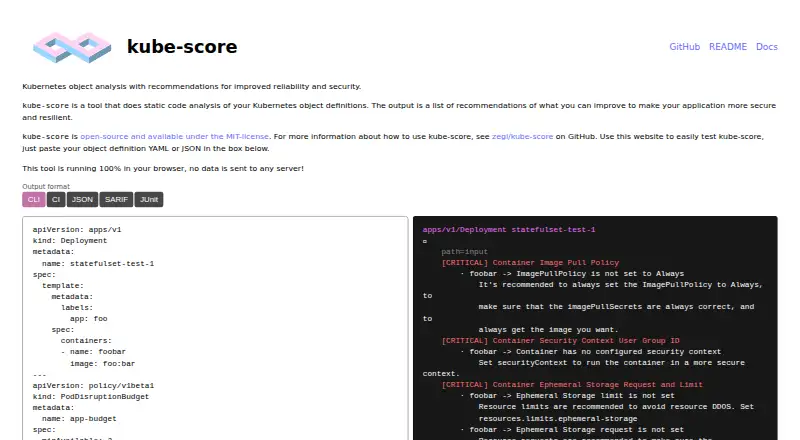Viewport: 800px width, 440px height.
Task: Follow the open-source MIT-license link
Action: point(174,136)
